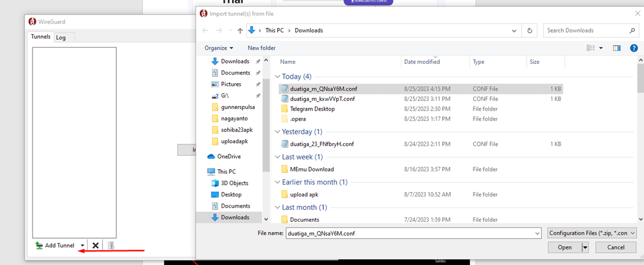Viewport: 644px width, 265px height.
Task: Click the remove tunnel X icon
Action: pyautogui.click(x=95, y=245)
